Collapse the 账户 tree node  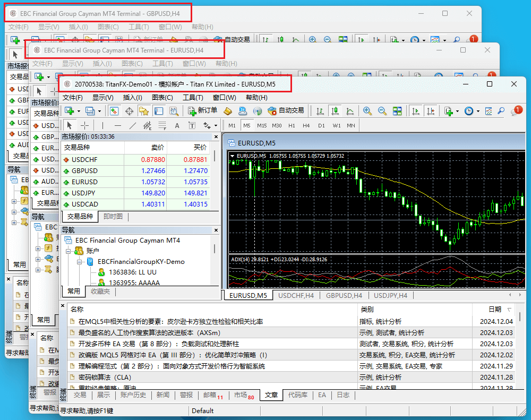(68, 251)
